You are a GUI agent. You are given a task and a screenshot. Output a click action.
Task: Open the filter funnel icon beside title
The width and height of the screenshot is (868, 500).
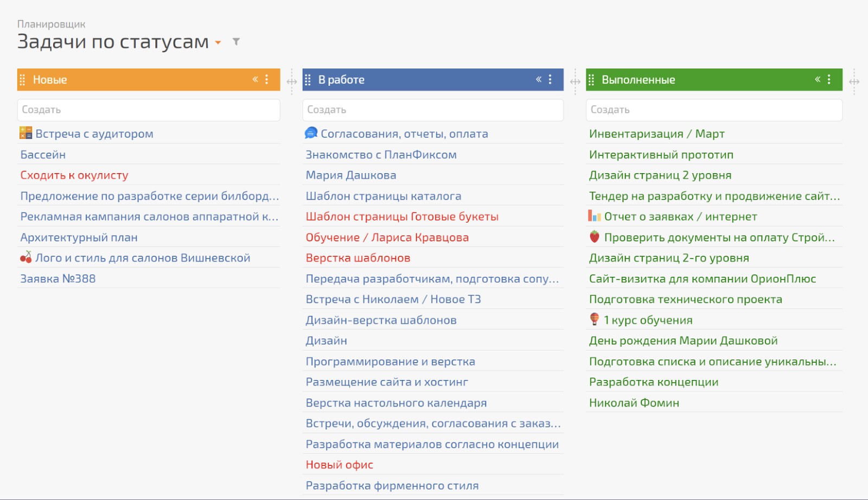(x=236, y=42)
